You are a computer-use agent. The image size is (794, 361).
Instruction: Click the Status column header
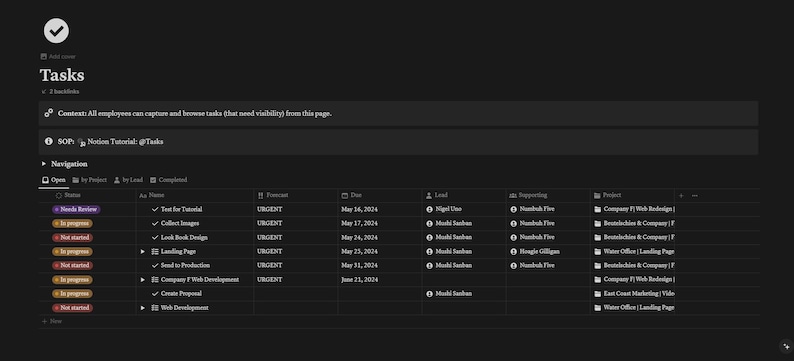tap(87, 195)
